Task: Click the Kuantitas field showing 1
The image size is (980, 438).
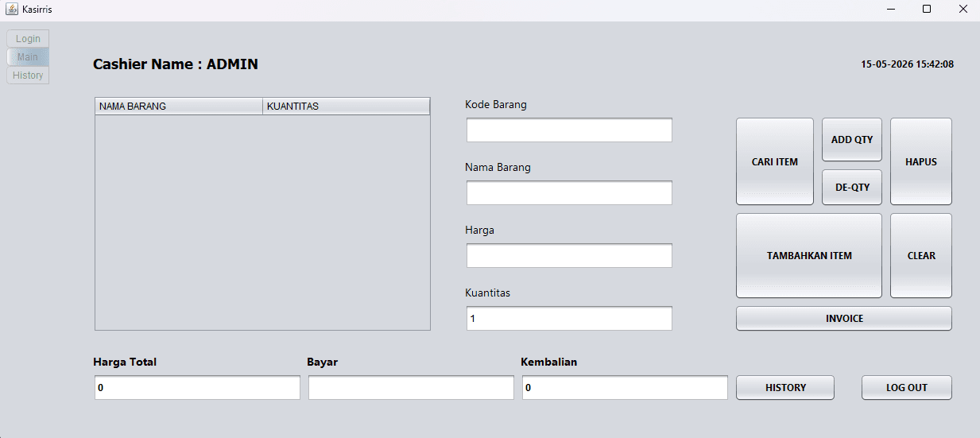Action: tap(569, 319)
